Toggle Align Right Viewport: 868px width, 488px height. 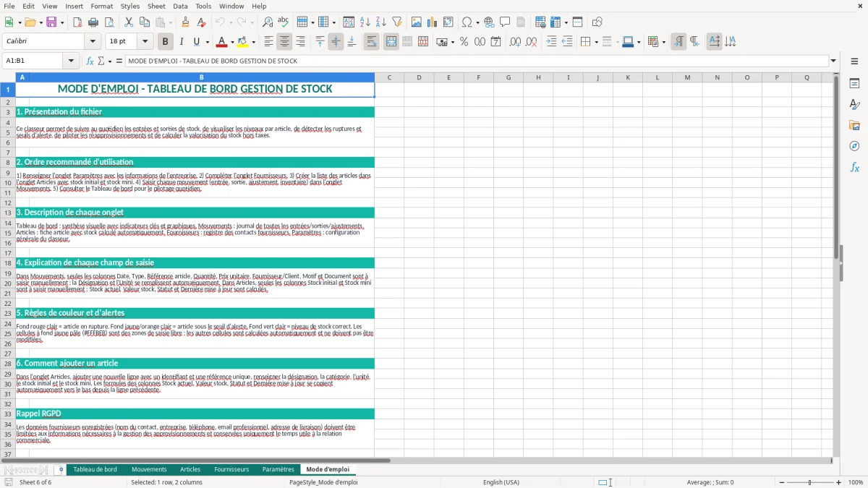(x=301, y=42)
